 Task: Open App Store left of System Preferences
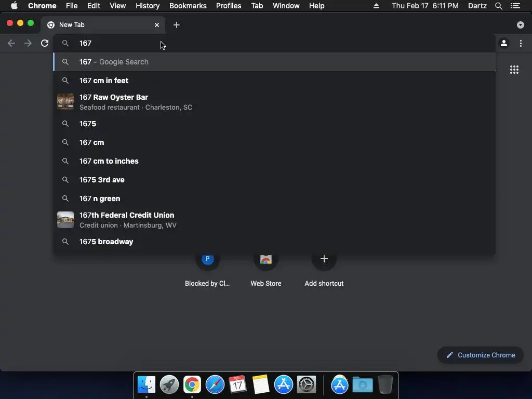tap(283, 384)
